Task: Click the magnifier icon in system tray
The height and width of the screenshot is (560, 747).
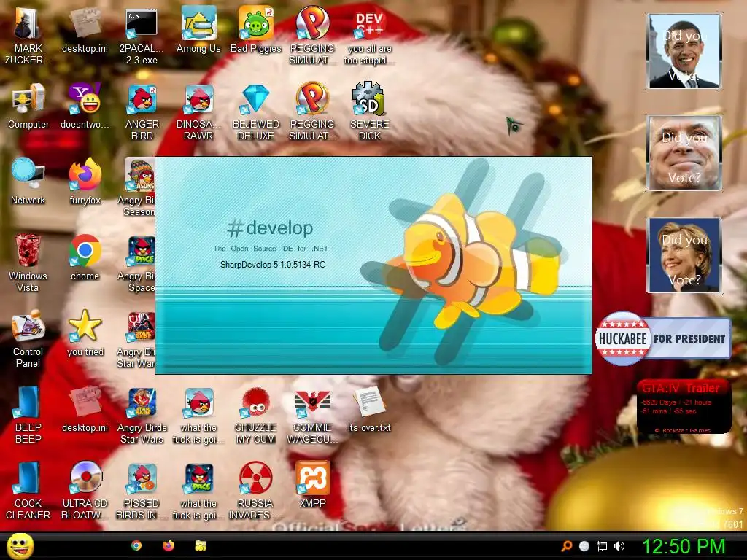Action: (566, 546)
